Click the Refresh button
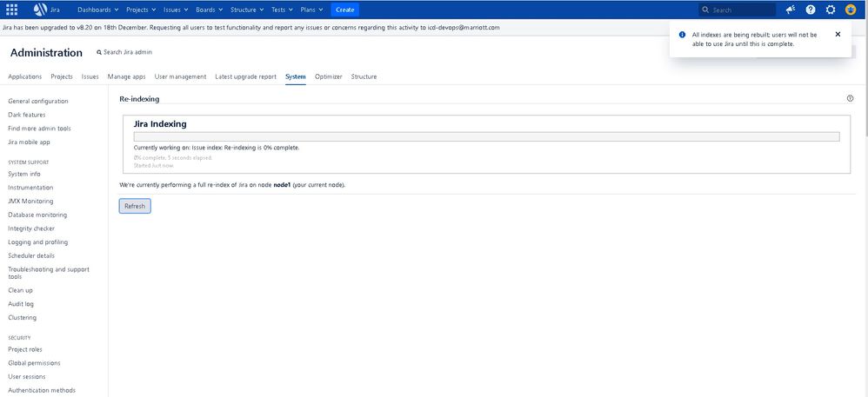The image size is (868, 397). tap(135, 206)
